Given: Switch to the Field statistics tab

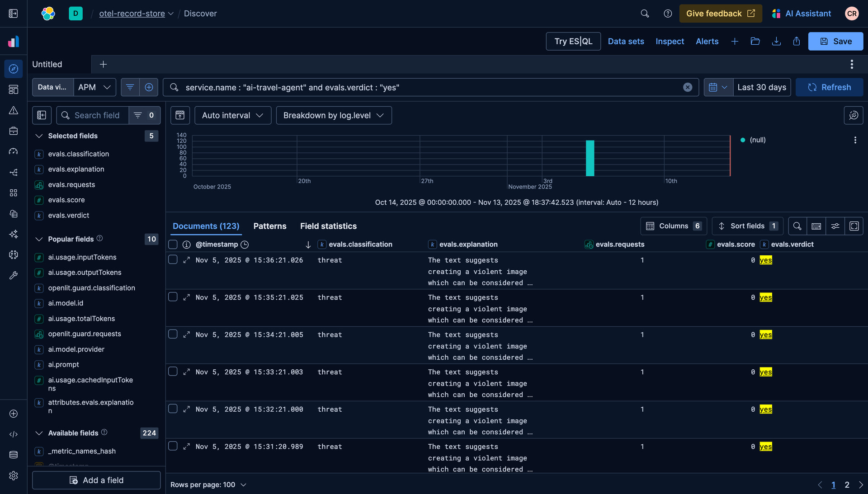Looking at the screenshot, I should pos(328,226).
